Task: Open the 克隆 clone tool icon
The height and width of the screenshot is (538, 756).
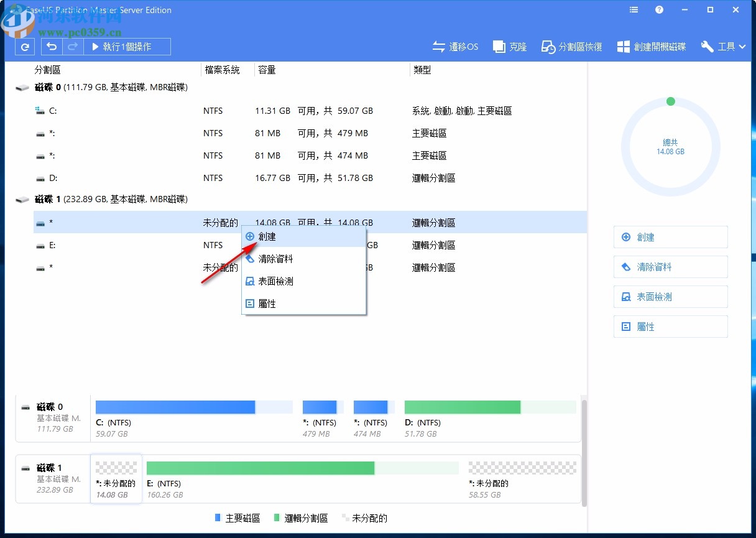Action: click(509, 46)
